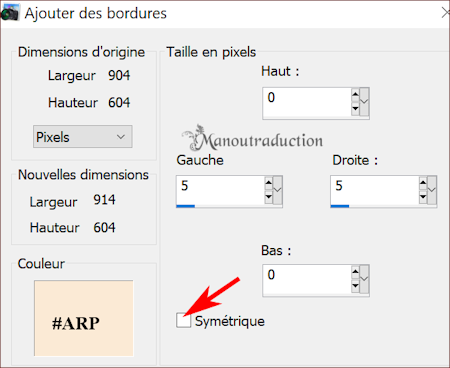This screenshot has width=450, height=368.
Task: Click the Haut value input field
Action: pyautogui.click(x=307, y=102)
